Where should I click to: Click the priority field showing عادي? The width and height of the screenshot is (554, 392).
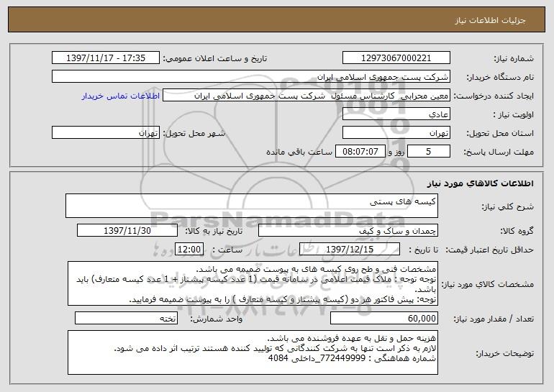tap(396, 114)
